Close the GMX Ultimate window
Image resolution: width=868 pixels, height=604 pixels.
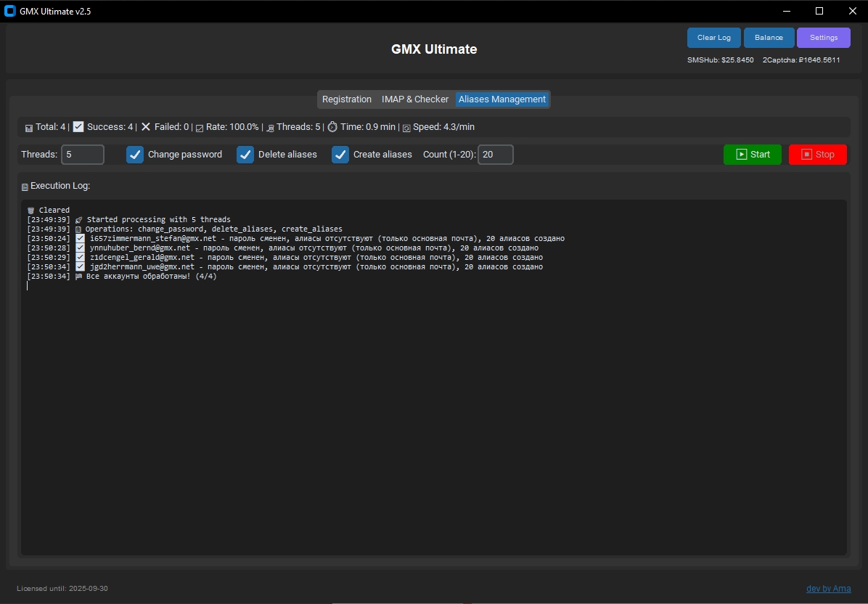(852, 11)
